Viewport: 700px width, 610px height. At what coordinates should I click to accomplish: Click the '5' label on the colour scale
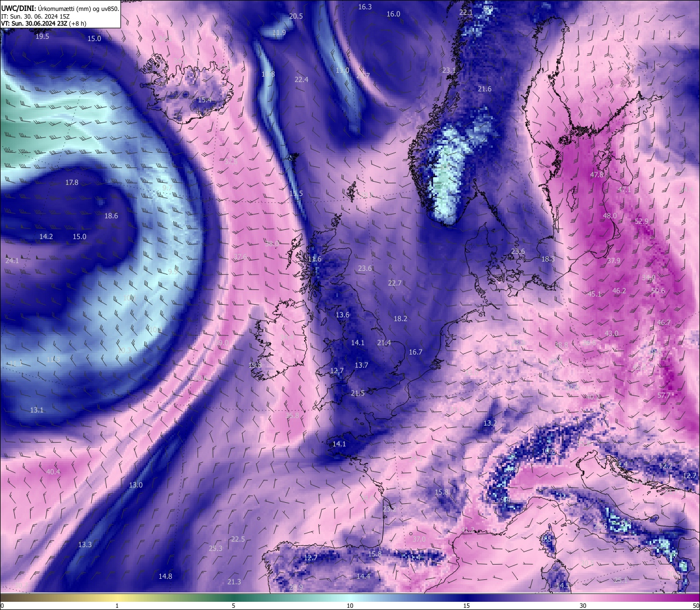234,606
